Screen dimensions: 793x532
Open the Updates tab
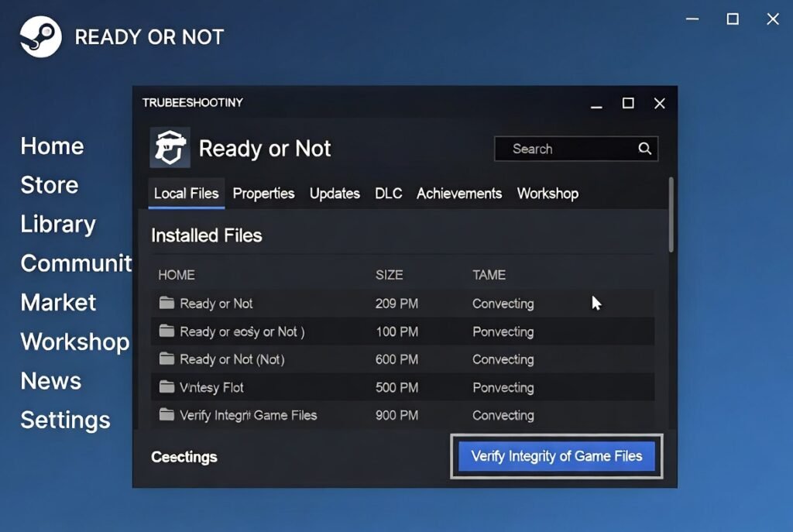335,194
